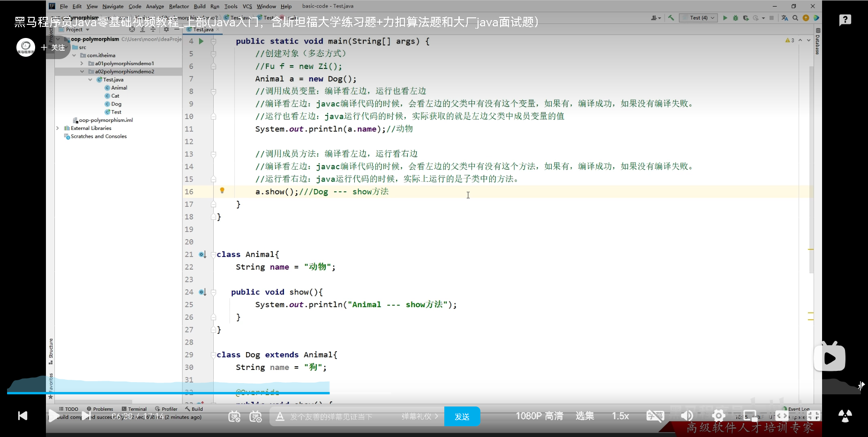The height and width of the screenshot is (437, 868).
Task: Enter fullscreen mode
Action: click(814, 416)
